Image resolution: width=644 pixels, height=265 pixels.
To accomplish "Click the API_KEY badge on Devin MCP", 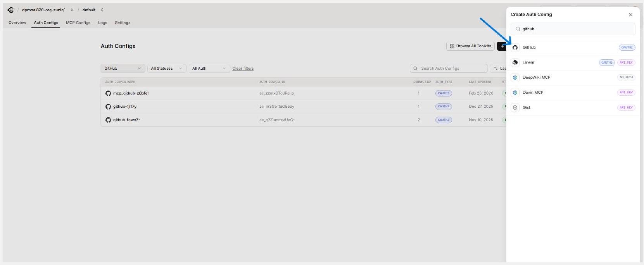I will coord(626,93).
